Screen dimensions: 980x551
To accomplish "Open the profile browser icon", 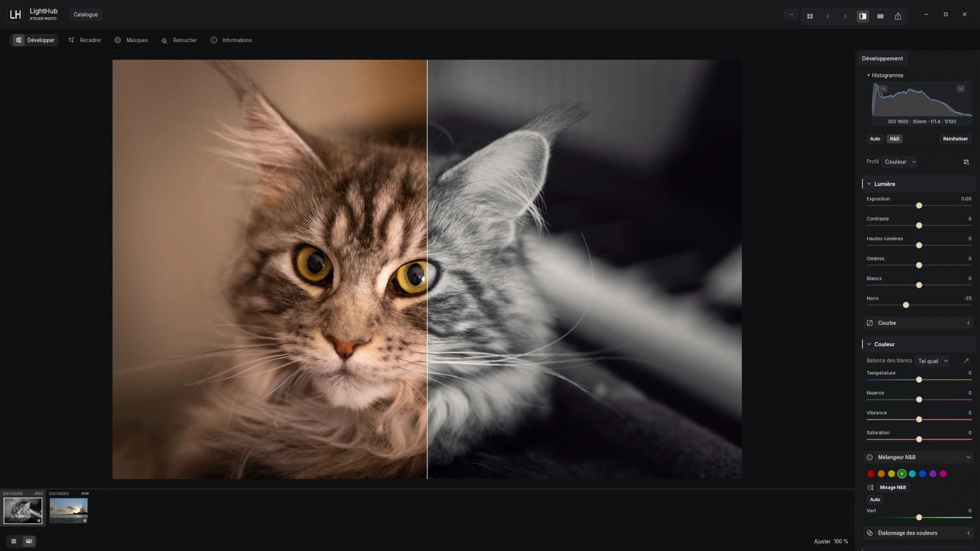I will pos(966,162).
